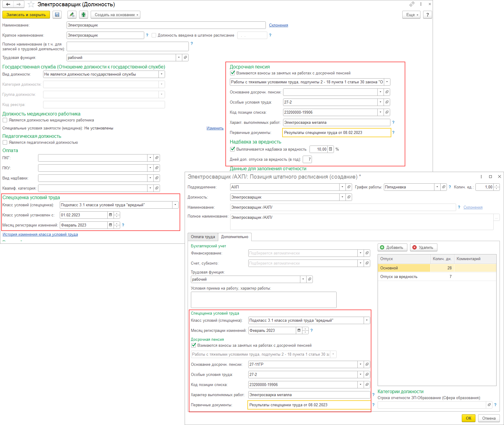Open Основание досрочн. пенсии 27-11ГР item
This screenshot has height=425, width=504.
[367, 364]
